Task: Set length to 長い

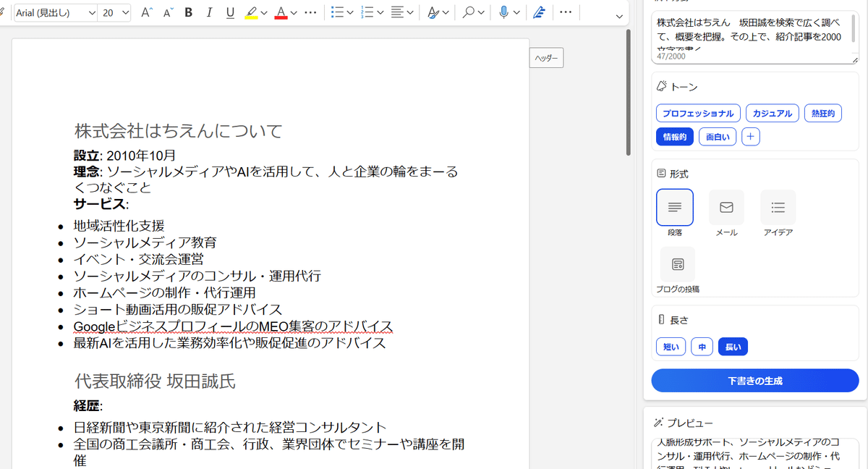Action: [733, 347]
